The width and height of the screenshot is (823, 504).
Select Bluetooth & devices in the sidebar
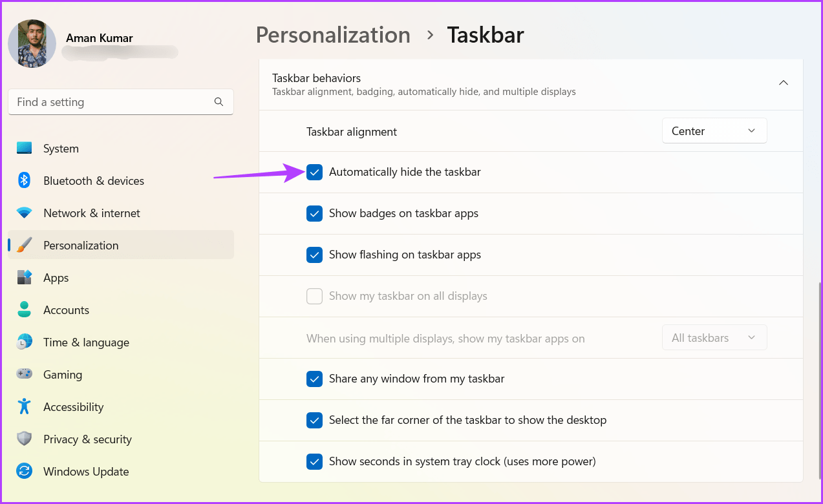coord(94,180)
